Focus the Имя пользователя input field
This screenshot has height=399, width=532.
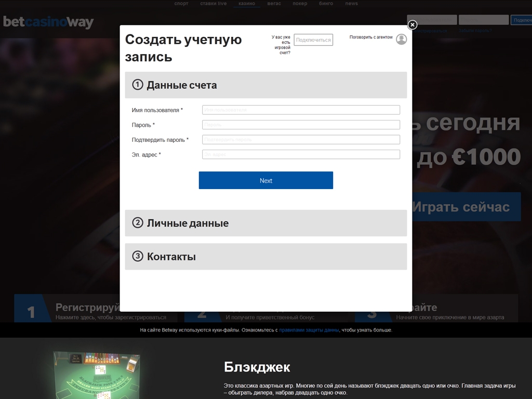point(301,110)
